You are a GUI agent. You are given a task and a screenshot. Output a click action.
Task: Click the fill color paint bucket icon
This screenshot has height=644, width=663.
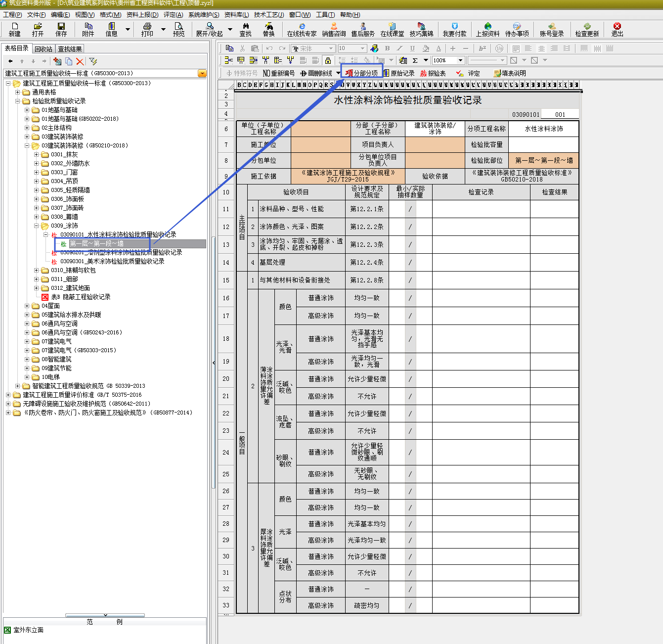coord(426,48)
